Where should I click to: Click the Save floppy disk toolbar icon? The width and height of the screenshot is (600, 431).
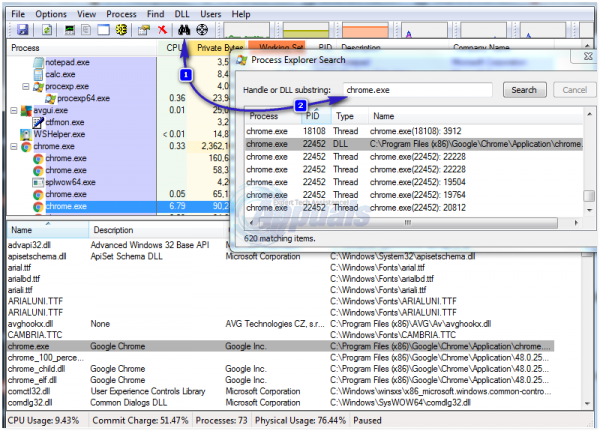pyautogui.click(x=23, y=30)
